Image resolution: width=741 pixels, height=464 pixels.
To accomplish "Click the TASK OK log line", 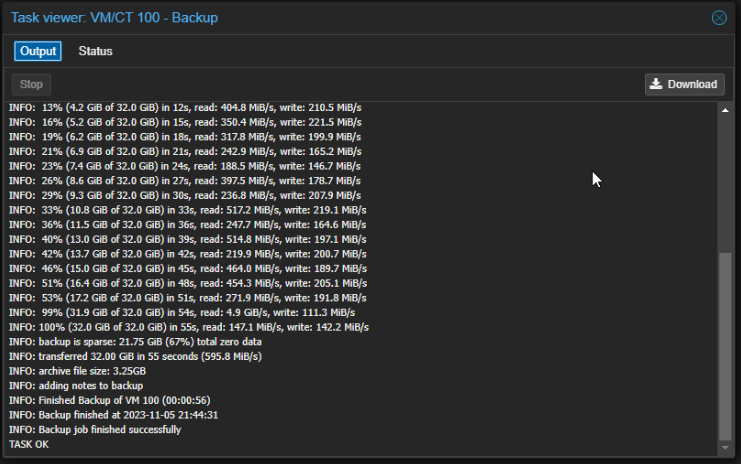I will tap(29, 444).
